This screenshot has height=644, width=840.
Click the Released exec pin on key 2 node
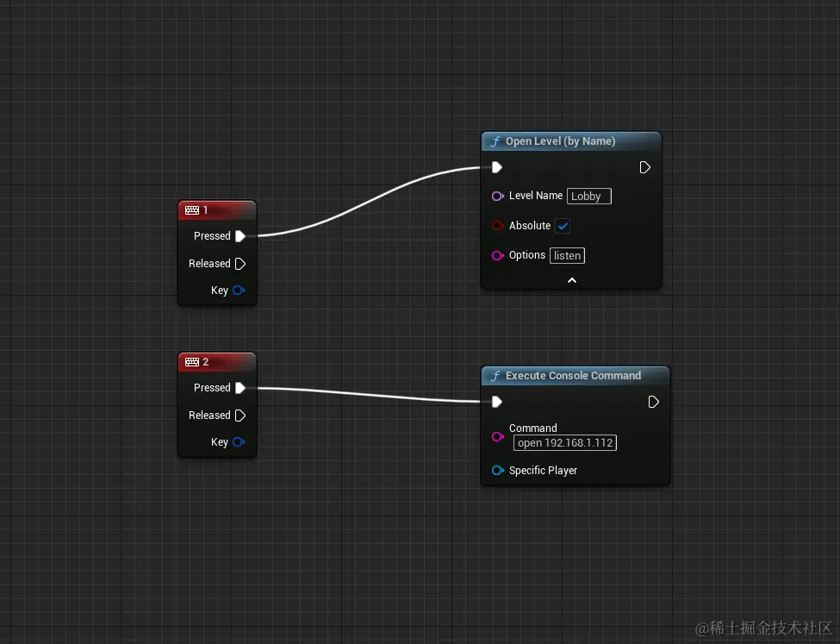[240, 416]
